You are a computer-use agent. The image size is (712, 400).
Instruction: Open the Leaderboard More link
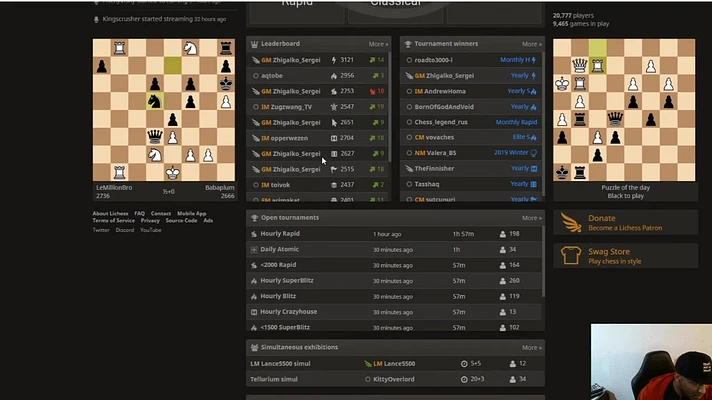(x=378, y=44)
